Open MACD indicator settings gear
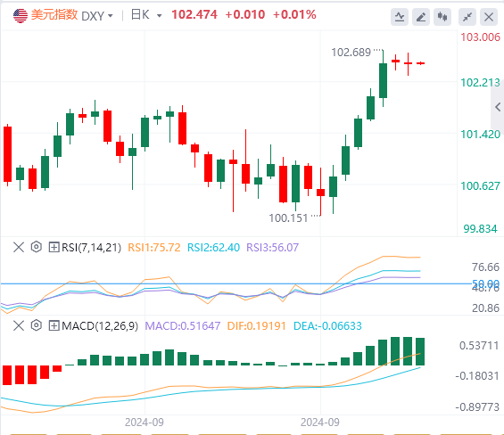The image size is (504, 435). (x=37, y=325)
